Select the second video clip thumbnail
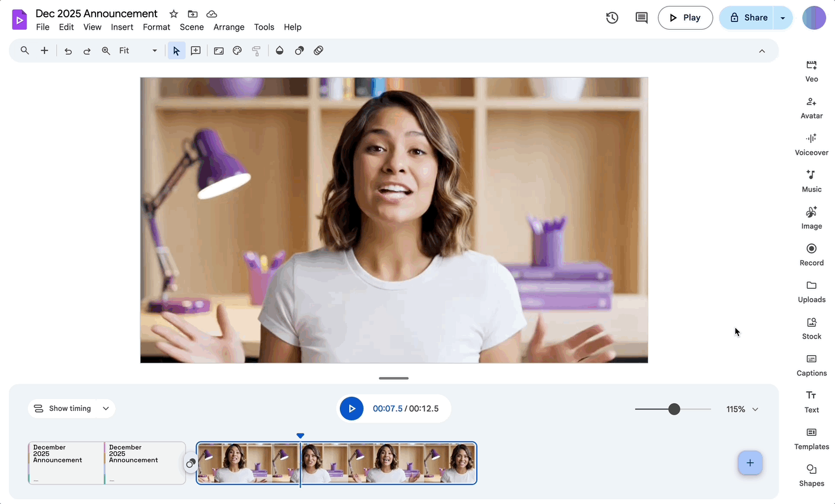This screenshot has width=835, height=504. (388, 463)
